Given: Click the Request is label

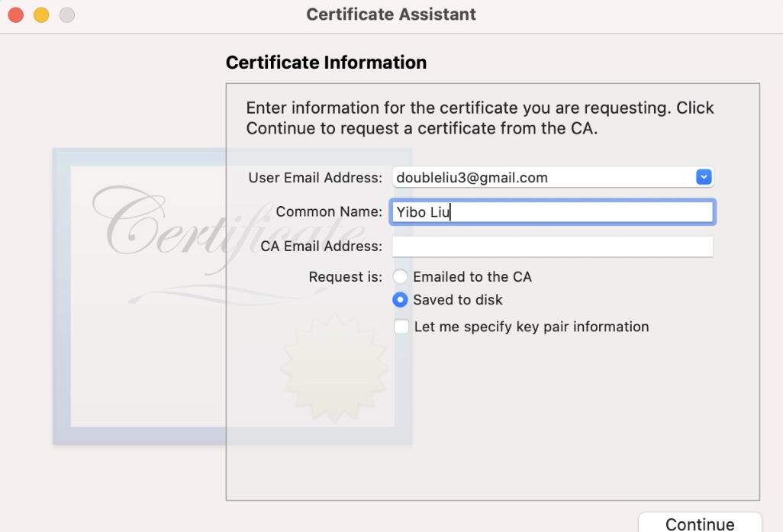Looking at the screenshot, I should (x=346, y=277).
